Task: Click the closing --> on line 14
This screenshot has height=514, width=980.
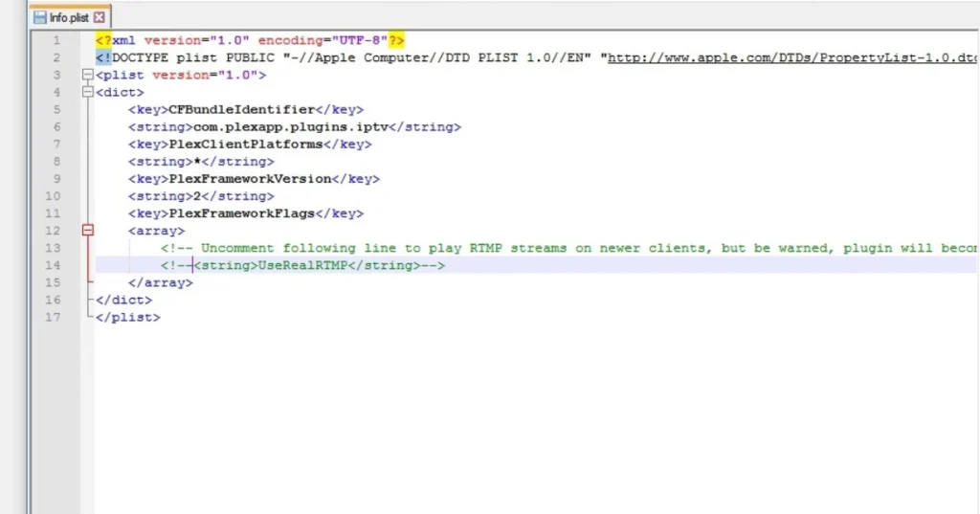Action: pos(433,265)
